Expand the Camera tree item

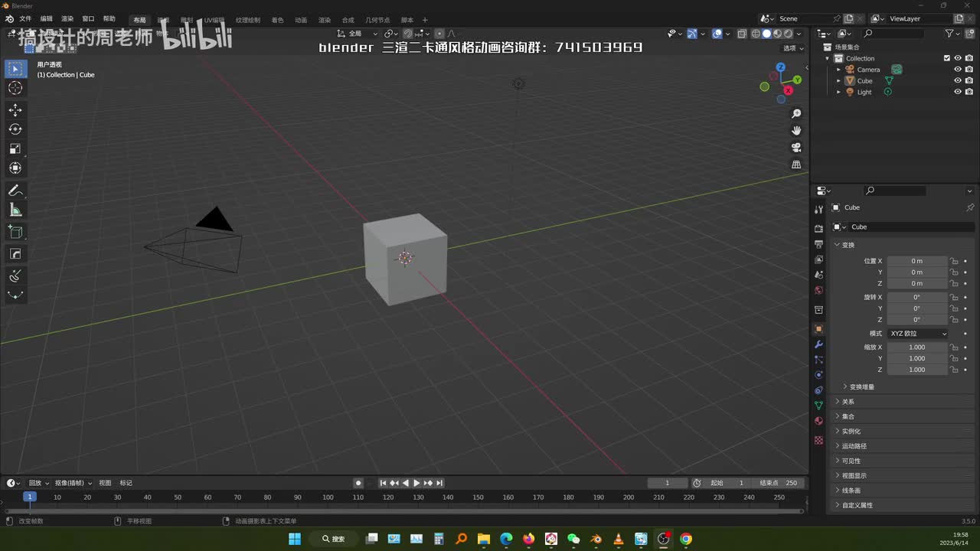(838, 70)
